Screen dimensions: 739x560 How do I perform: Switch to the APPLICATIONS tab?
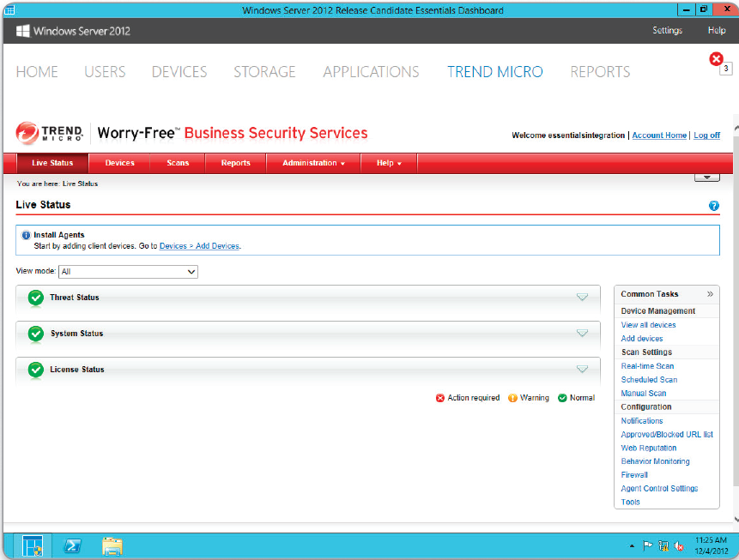(371, 71)
